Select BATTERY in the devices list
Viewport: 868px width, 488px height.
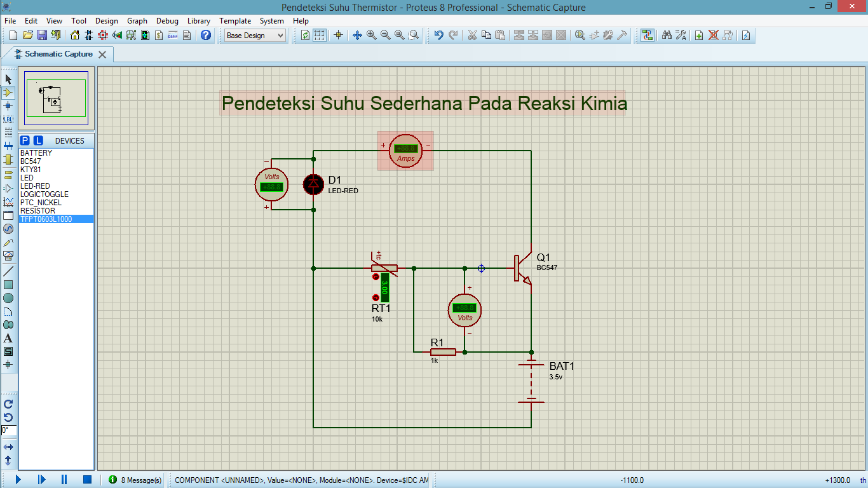57,153
